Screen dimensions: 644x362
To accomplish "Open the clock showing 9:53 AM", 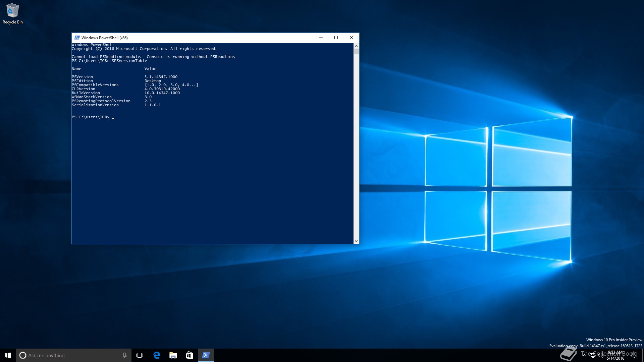I will tap(615, 355).
